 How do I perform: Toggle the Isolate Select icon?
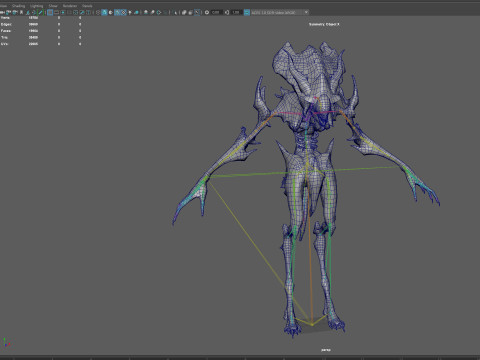tap(176, 12)
